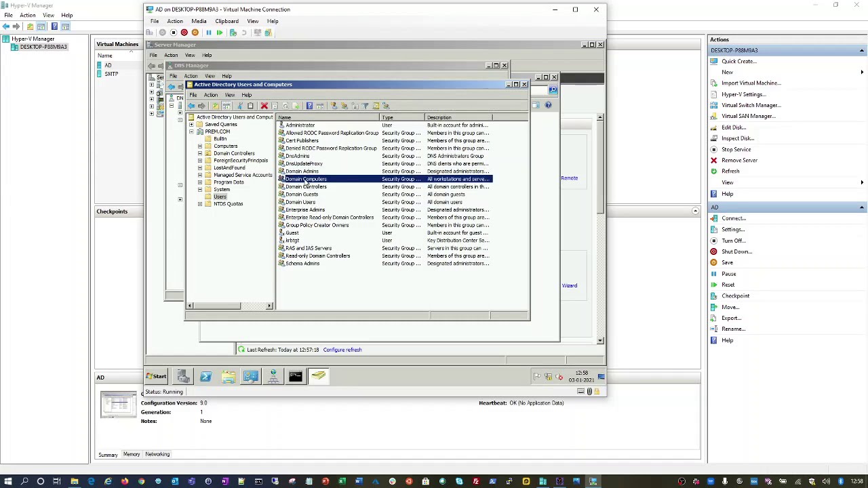Click Active Directory Users icon in guest taskbar
Screen dimensions: 868x488
tap(318, 376)
